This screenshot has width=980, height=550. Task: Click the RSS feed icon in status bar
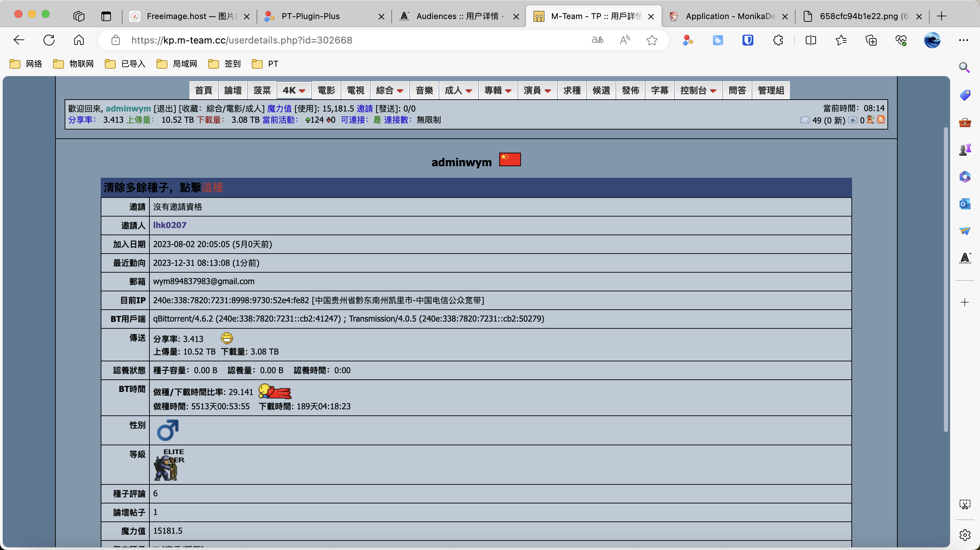pos(881,120)
